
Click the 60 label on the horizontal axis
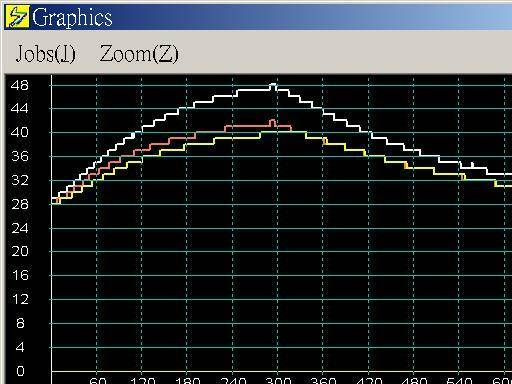click(x=98, y=380)
